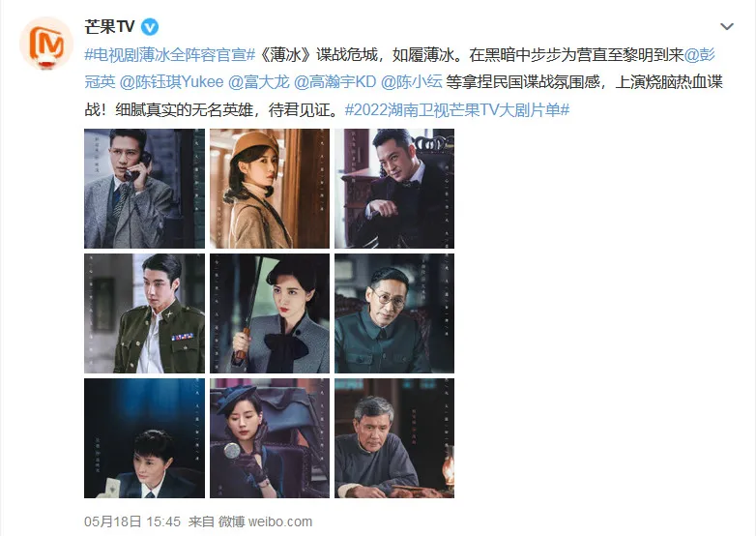
Task: Open hashtag #电视剧薄冰全阵容官宣#
Action: pos(170,55)
